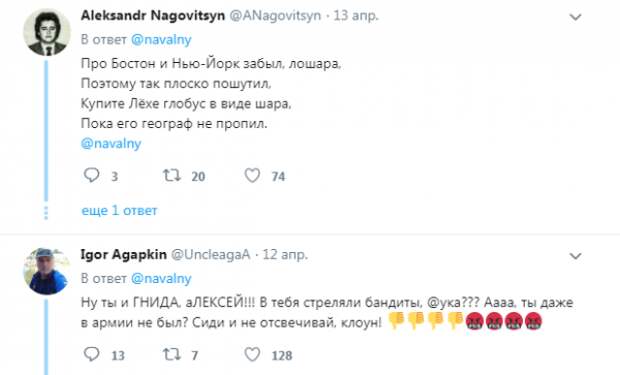Retweet Igor Agapkin's tweet
This screenshot has width=620, height=375.
tap(172, 354)
